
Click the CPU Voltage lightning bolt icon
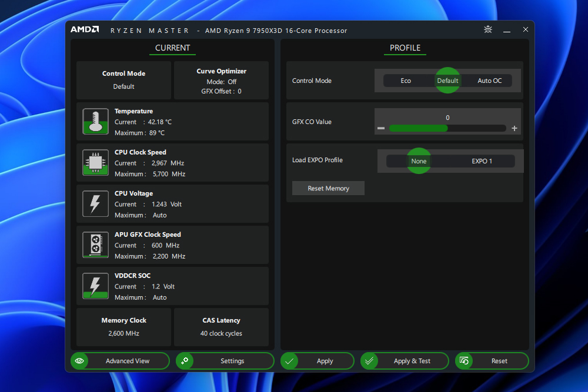click(x=95, y=204)
